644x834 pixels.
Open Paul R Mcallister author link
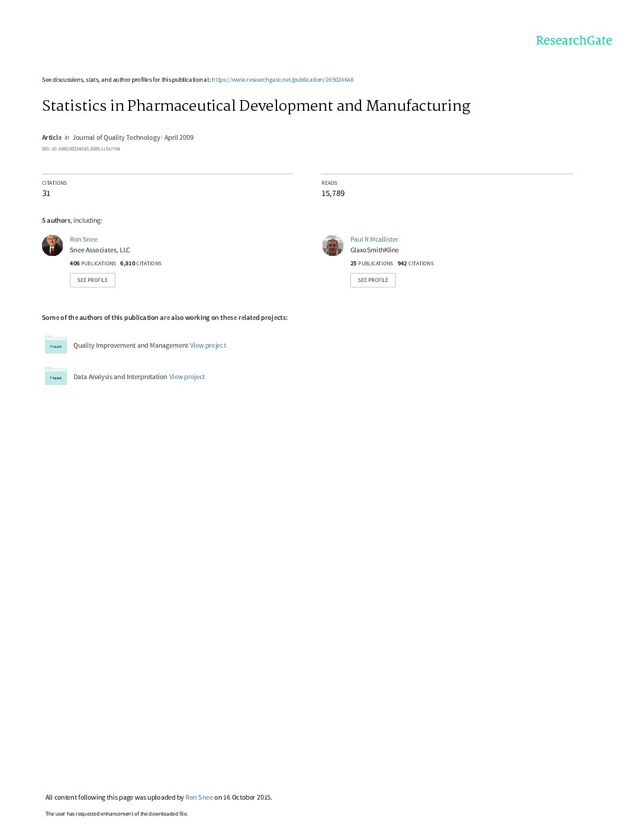[x=374, y=239]
